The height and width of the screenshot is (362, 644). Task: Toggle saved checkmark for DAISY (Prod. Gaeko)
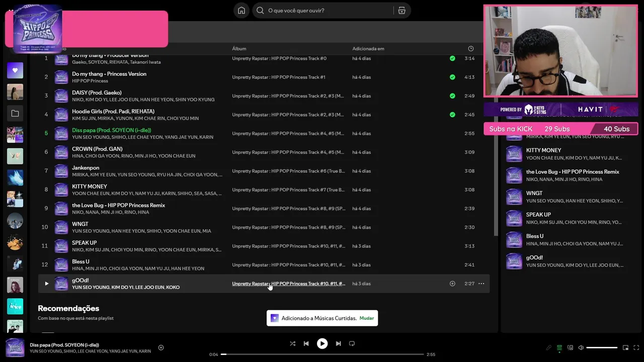452,96
